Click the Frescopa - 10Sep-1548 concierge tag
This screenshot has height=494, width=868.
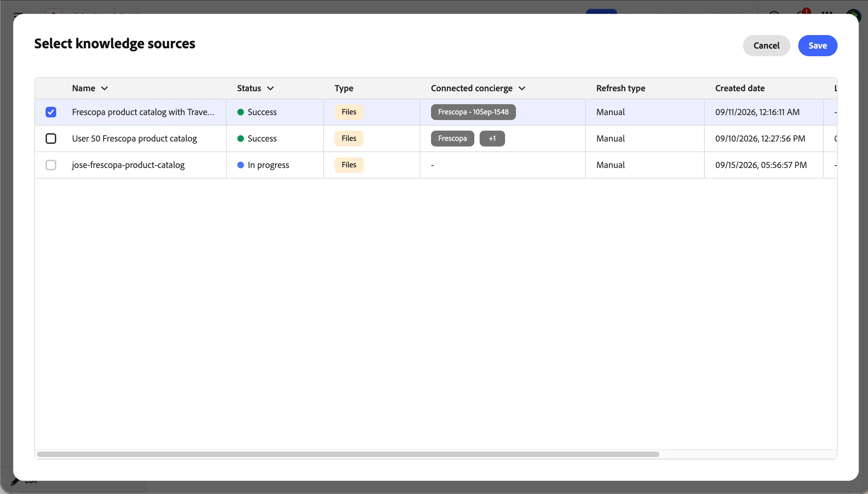[x=473, y=112]
